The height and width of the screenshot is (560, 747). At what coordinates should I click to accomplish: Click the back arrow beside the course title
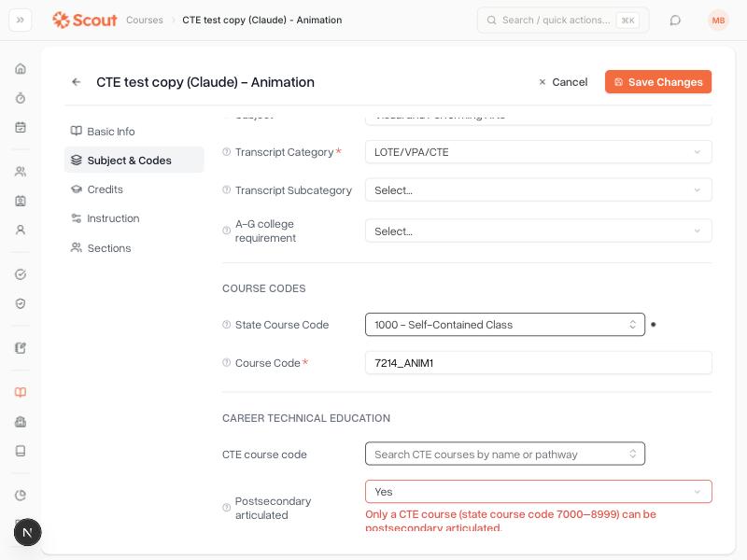[77, 82]
